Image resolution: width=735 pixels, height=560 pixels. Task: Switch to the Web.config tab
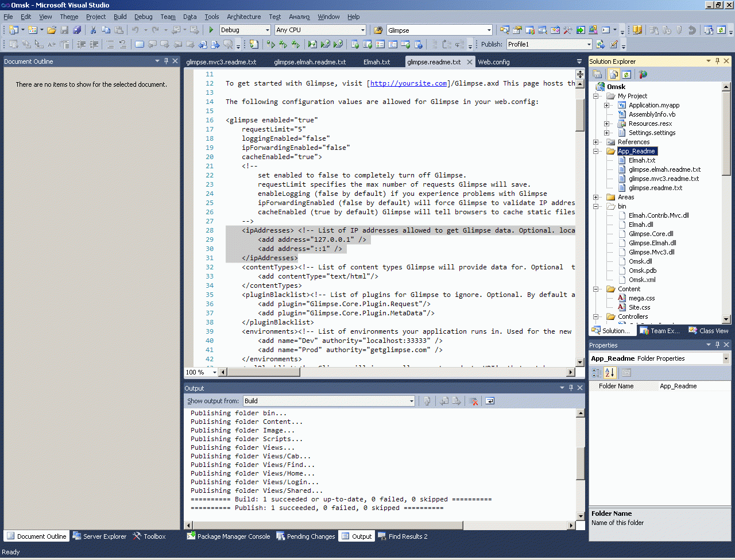pyautogui.click(x=494, y=62)
